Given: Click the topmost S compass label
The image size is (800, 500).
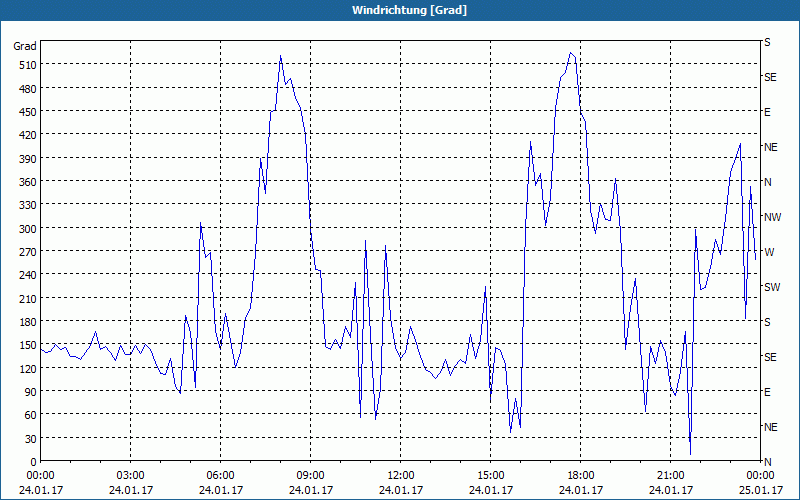Looking at the screenshot, I should click(x=767, y=42).
